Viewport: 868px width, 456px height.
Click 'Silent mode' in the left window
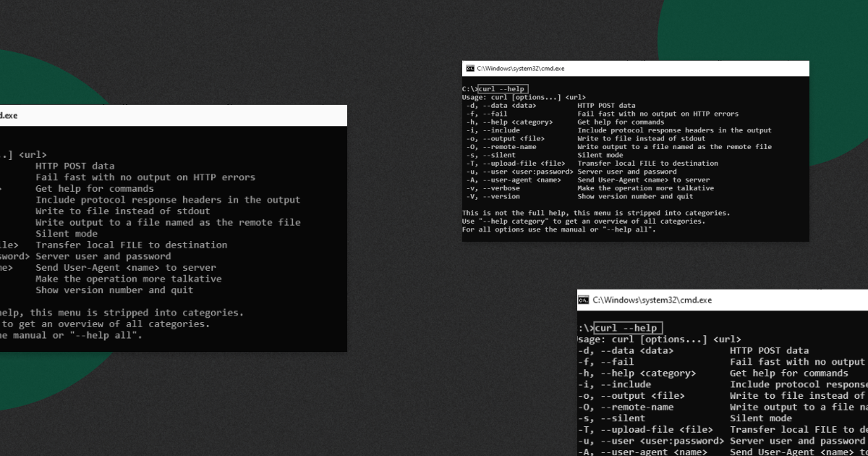pyautogui.click(x=67, y=234)
